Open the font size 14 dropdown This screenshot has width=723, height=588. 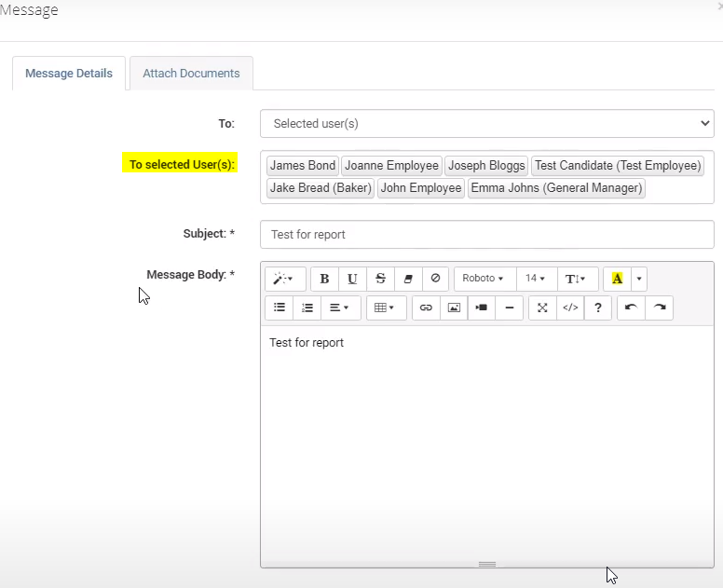[537, 279]
